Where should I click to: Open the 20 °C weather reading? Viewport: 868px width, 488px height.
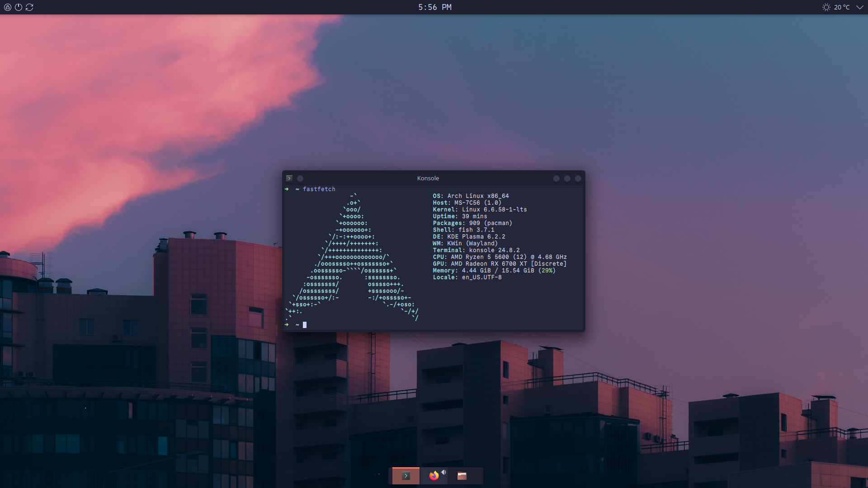842,7
